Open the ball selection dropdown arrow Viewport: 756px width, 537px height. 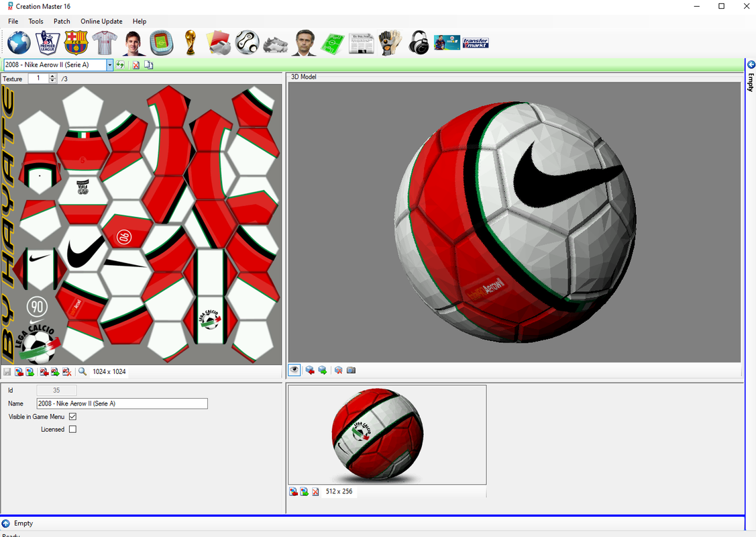point(110,64)
